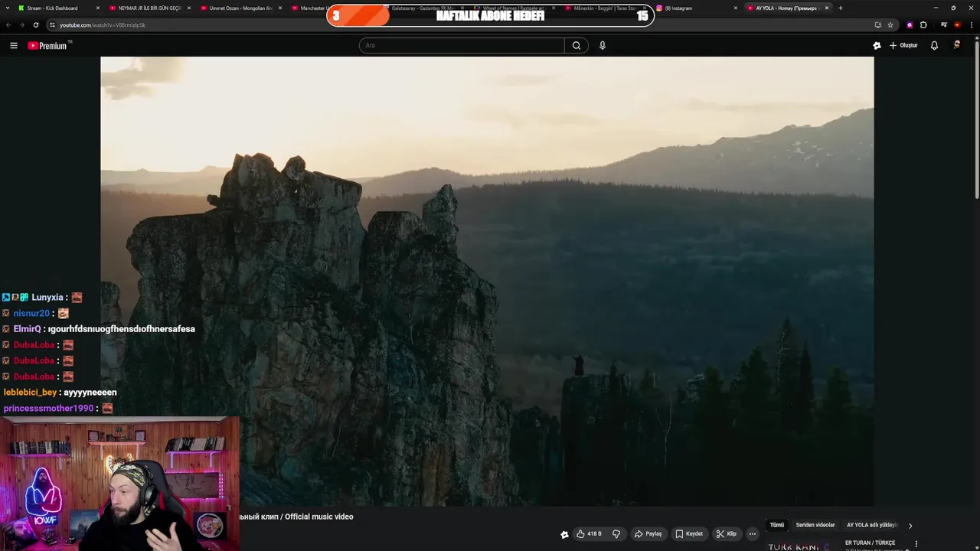Image resolution: width=980 pixels, height=551 pixels.
Task: Go forward in browser history
Action: click(x=21, y=24)
